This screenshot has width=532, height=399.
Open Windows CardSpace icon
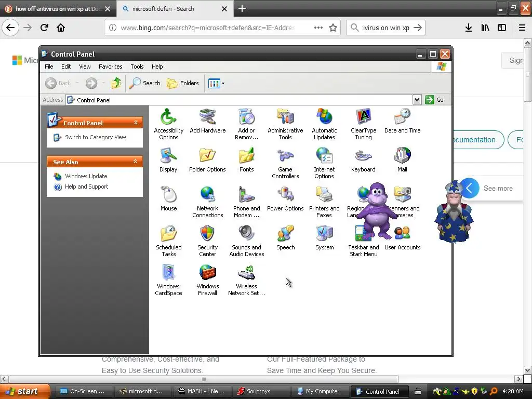(x=169, y=280)
